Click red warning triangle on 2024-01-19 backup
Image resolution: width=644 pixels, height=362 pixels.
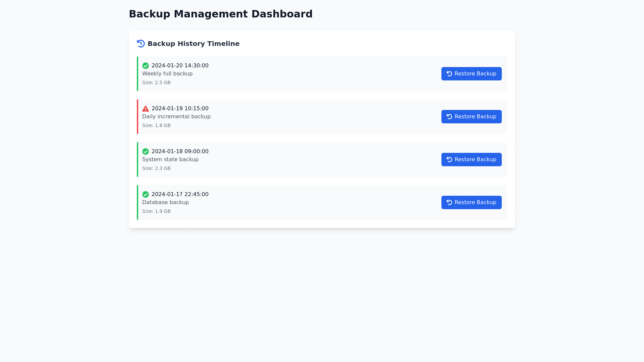(x=146, y=109)
